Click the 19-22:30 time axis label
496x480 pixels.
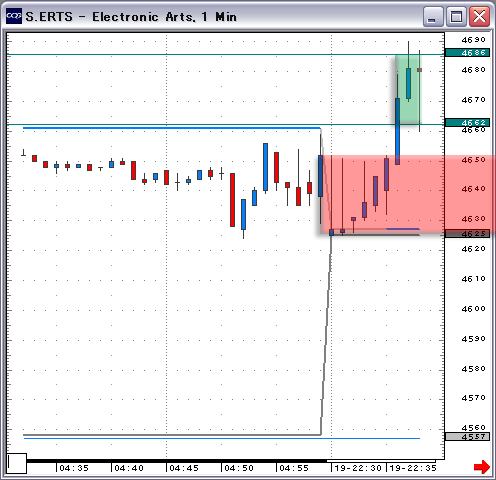[x=358, y=468]
